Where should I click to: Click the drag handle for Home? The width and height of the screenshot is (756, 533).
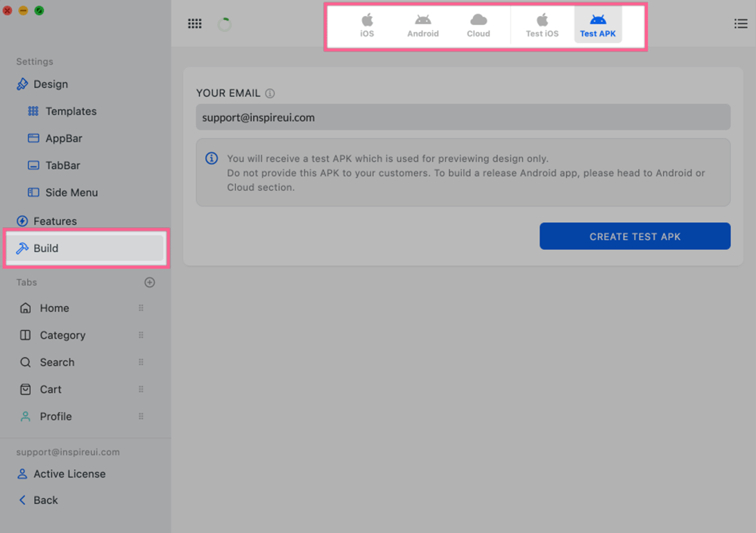tap(141, 307)
